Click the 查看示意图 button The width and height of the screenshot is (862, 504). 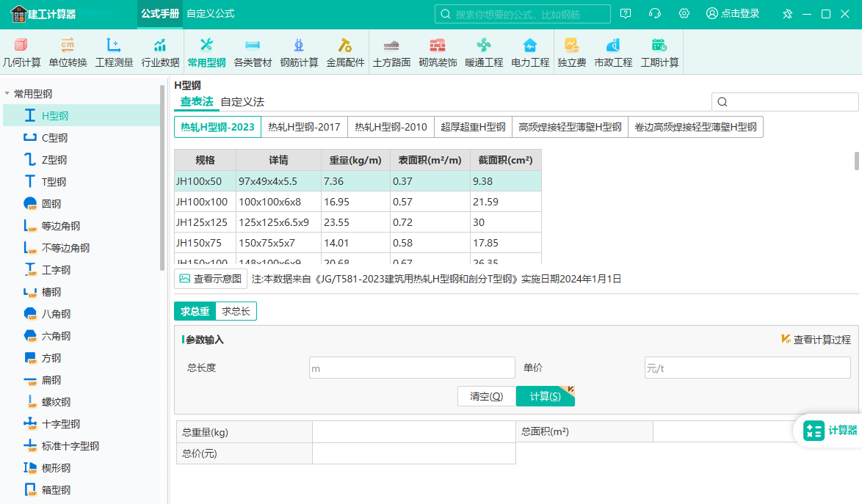coord(210,279)
